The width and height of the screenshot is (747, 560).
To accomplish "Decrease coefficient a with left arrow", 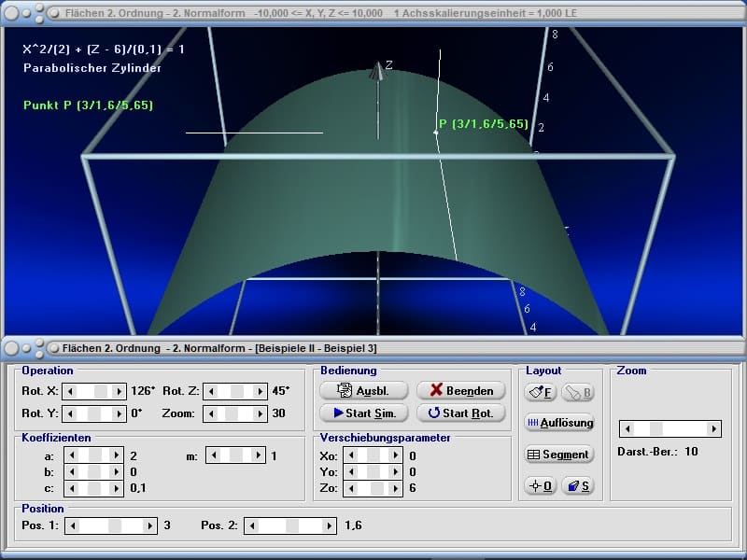I will coord(72,455).
